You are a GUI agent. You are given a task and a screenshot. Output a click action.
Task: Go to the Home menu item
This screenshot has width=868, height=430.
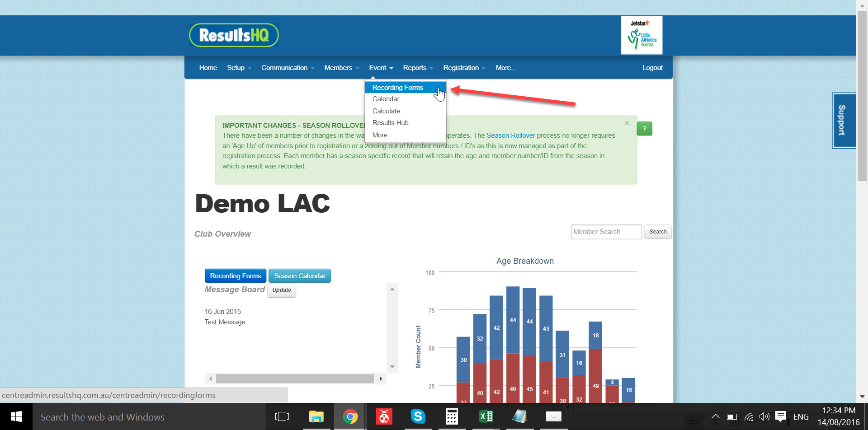pyautogui.click(x=208, y=68)
